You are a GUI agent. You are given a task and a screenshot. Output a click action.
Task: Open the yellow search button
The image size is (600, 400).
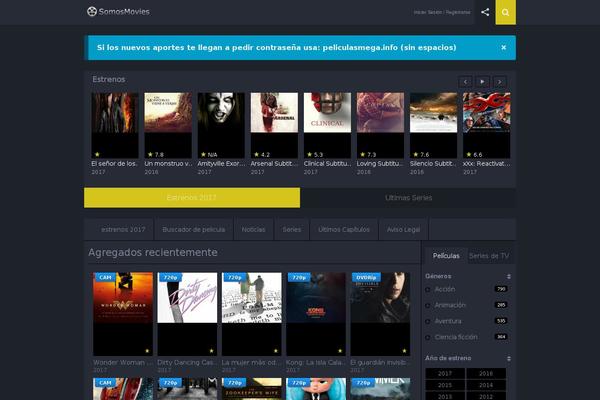(x=505, y=12)
